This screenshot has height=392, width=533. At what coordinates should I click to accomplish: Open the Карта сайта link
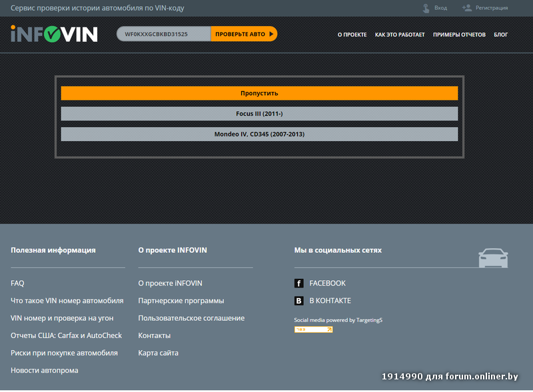coord(158,353)
